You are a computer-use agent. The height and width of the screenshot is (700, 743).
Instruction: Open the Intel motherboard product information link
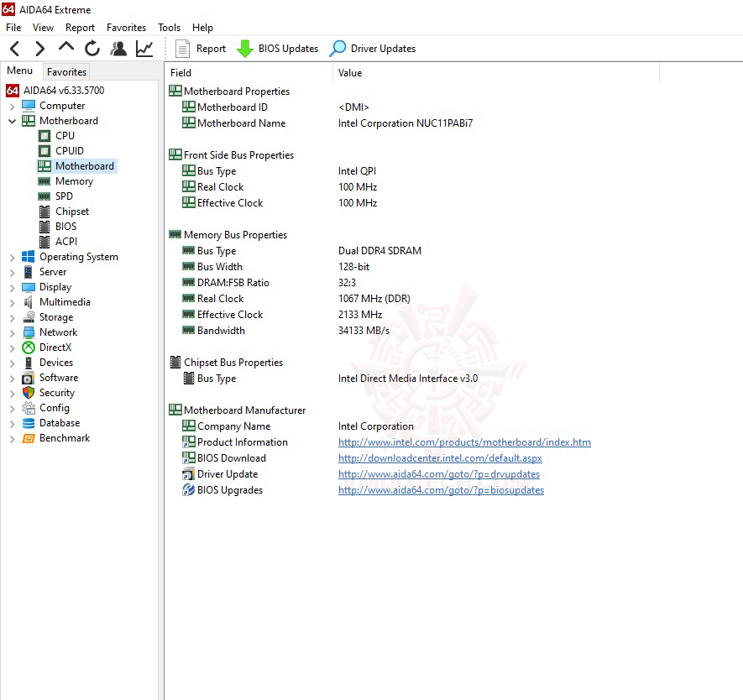pyautogui.click(x=464, y=442)
